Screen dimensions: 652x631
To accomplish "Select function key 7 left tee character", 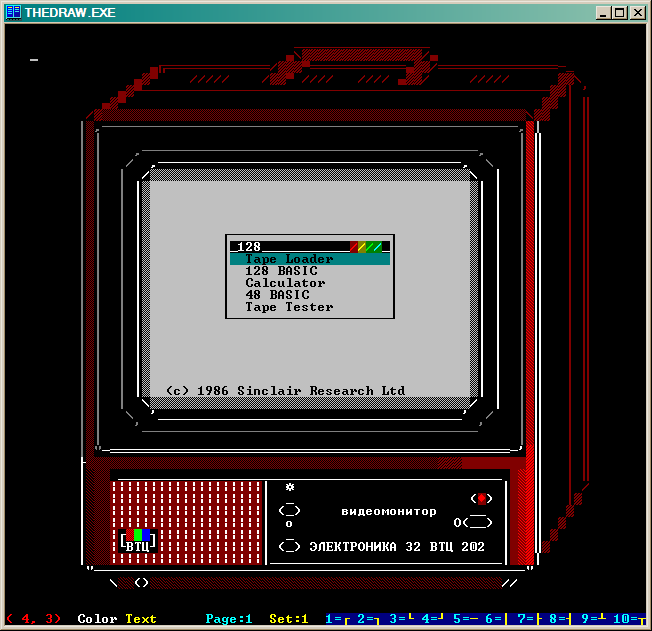I will point(530,619).
